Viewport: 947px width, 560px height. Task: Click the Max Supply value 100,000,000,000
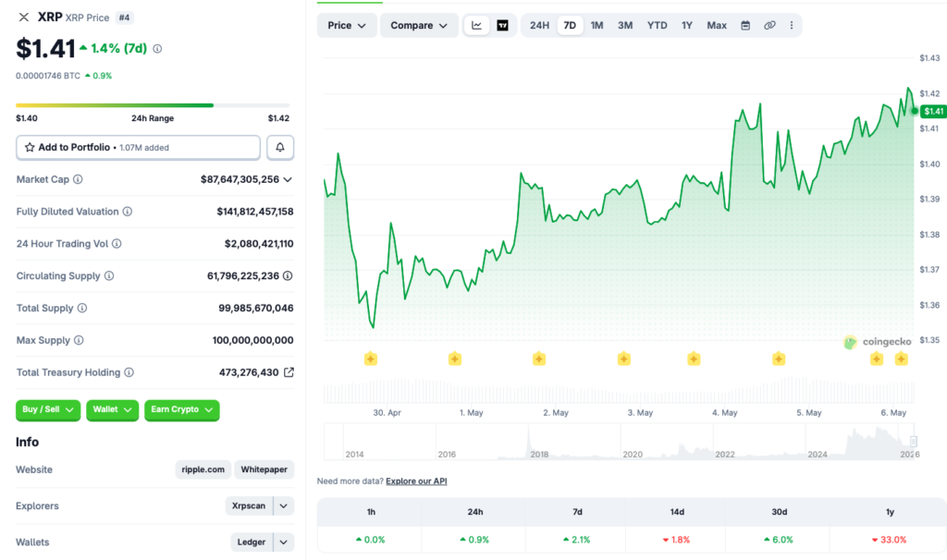coord(253,340)
